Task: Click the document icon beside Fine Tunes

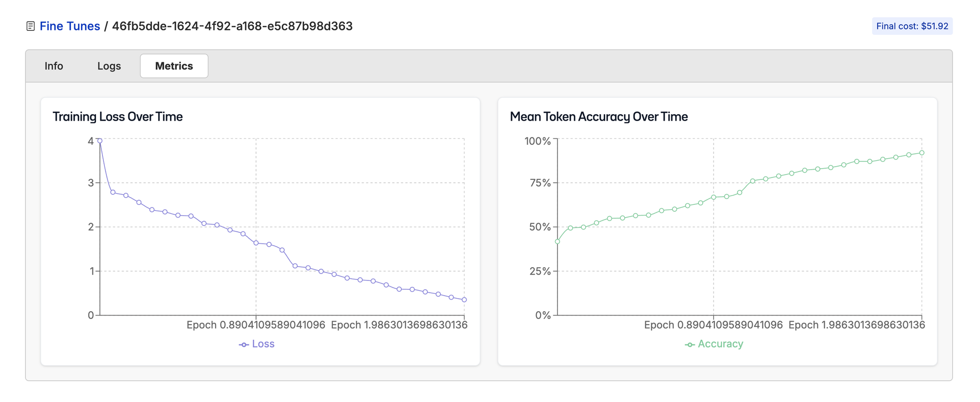Action: click(30, 26)
